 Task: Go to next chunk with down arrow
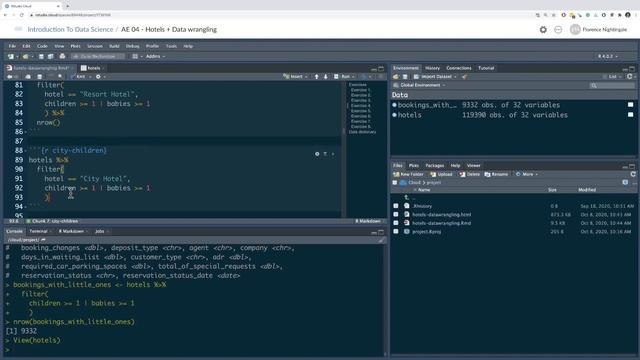coord(326,77)
